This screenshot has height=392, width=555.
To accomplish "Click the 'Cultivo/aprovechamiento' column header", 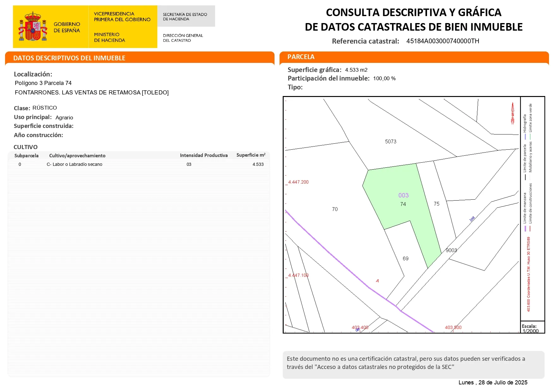I will 77,156.
